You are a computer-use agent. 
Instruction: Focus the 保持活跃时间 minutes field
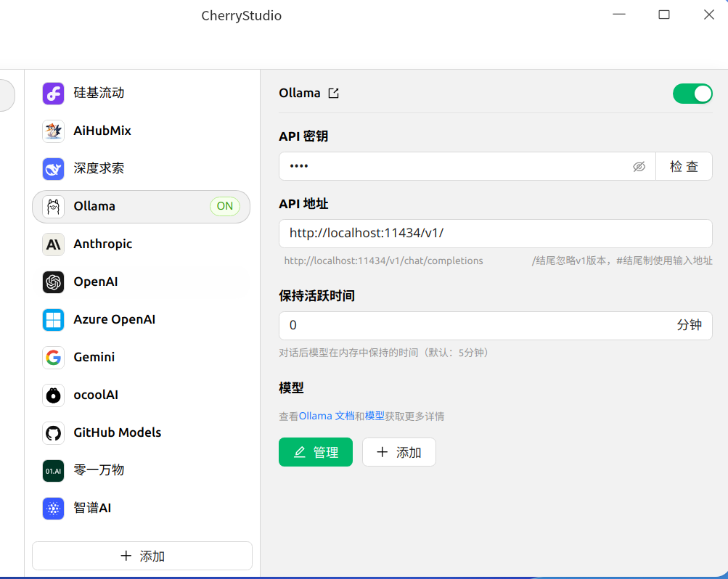[496, 326]
